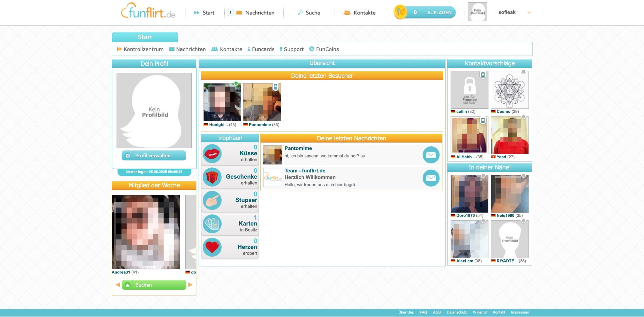Click the FunCoins gold coin icon

[400, 12]
